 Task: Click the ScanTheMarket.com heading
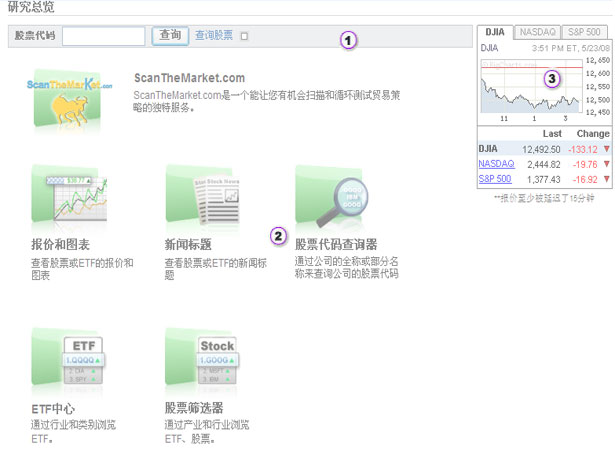(189, 78)
